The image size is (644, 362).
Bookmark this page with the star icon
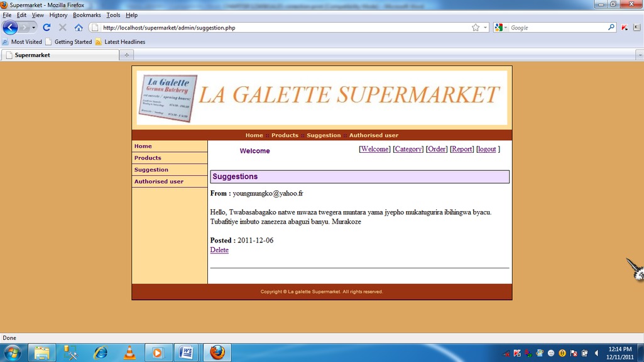pyautogui.click(x=476, y=28)
